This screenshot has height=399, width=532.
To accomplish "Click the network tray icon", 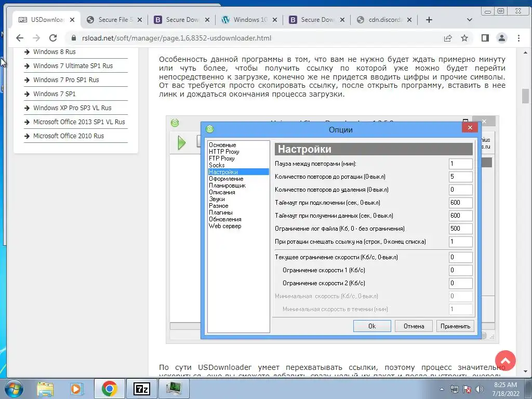I will (x=454, y=389).
